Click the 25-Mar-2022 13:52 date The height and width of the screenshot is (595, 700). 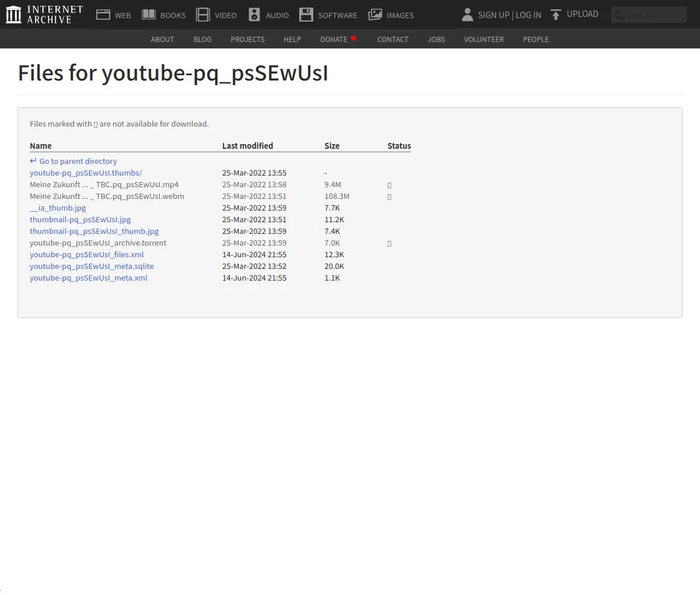click(x=254, y=266)
